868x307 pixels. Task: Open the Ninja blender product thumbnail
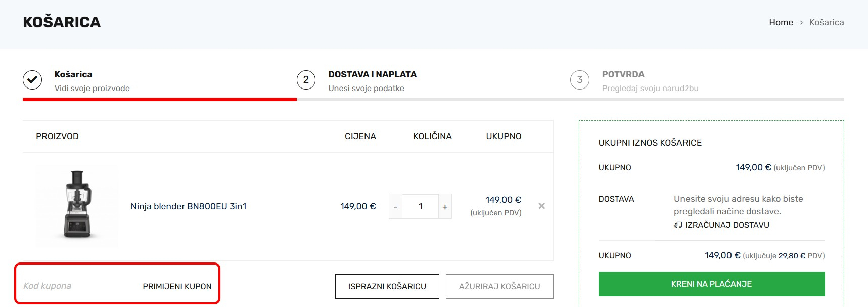77,205
